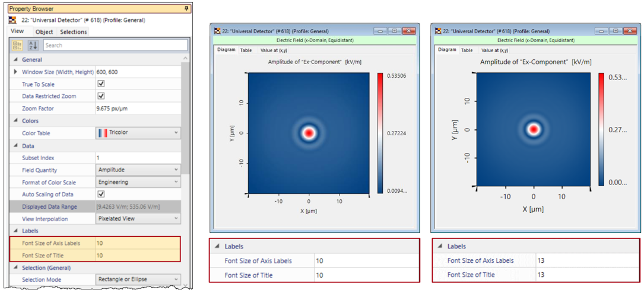Click Electric Field header bar in left window
644x293 pixels.
[315, 40]
